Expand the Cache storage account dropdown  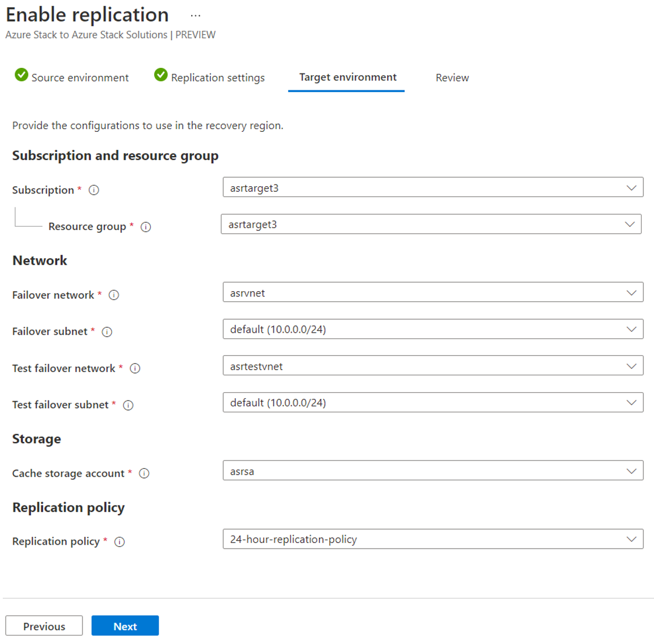[x=432, y=471]
